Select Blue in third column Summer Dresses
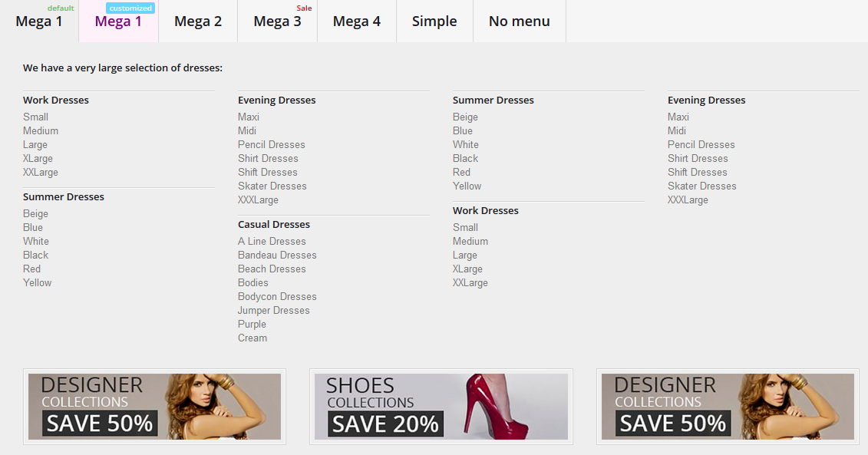Screen dimensions: 868x455 462,130
